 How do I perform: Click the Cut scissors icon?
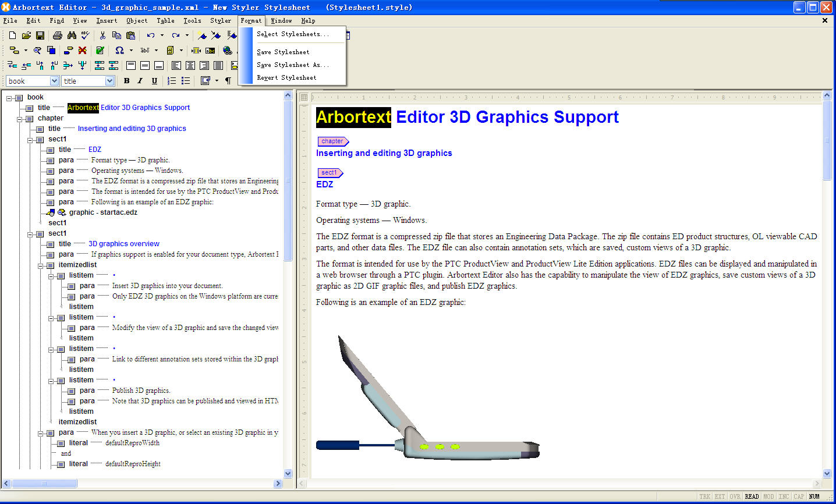tap(102, 36)
